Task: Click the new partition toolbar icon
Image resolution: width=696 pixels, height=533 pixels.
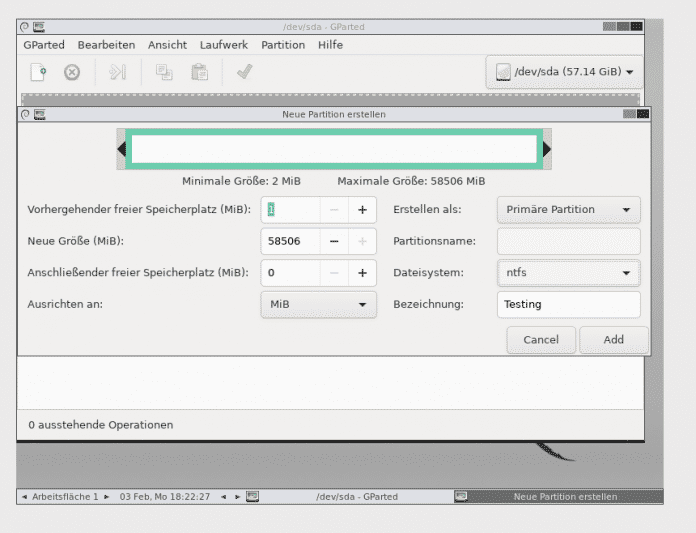Action: 38,72
